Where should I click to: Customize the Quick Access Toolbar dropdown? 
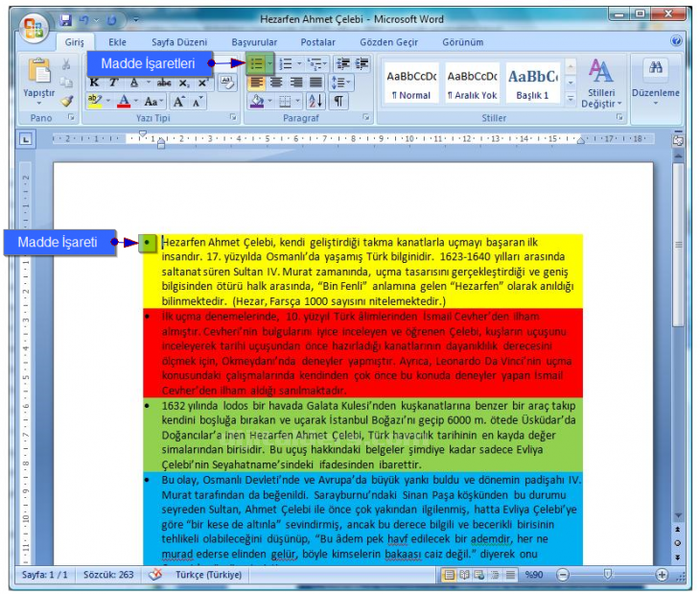click(x=136, y=19)
